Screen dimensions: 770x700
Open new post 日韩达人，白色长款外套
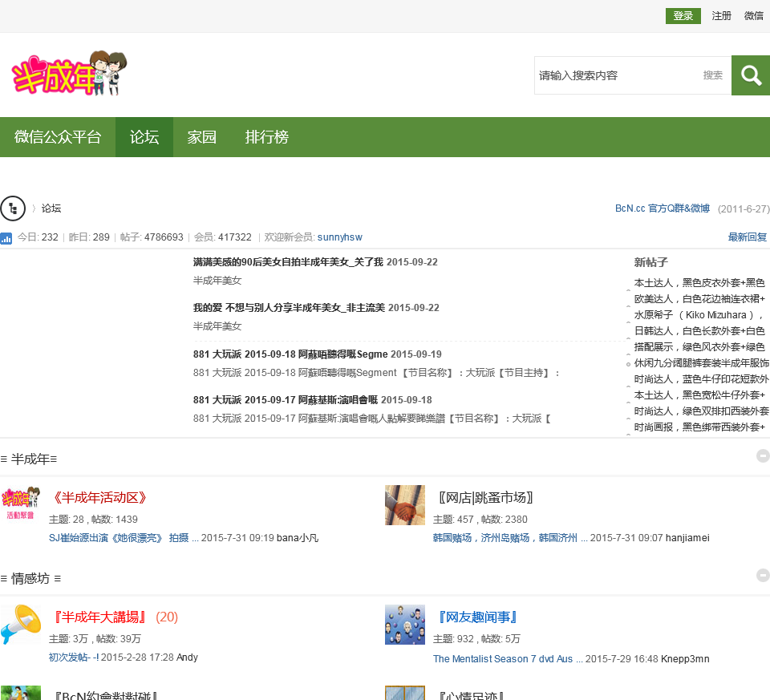click(x=699, y=331)
